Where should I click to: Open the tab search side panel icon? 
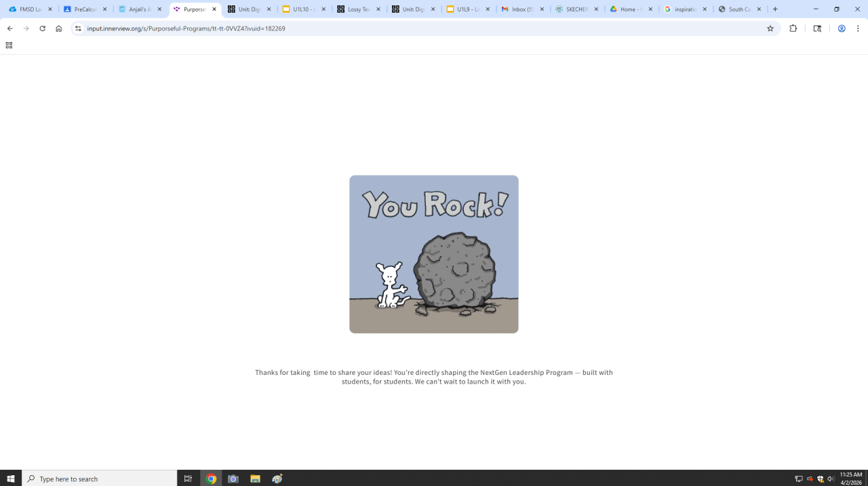[817, 28]
